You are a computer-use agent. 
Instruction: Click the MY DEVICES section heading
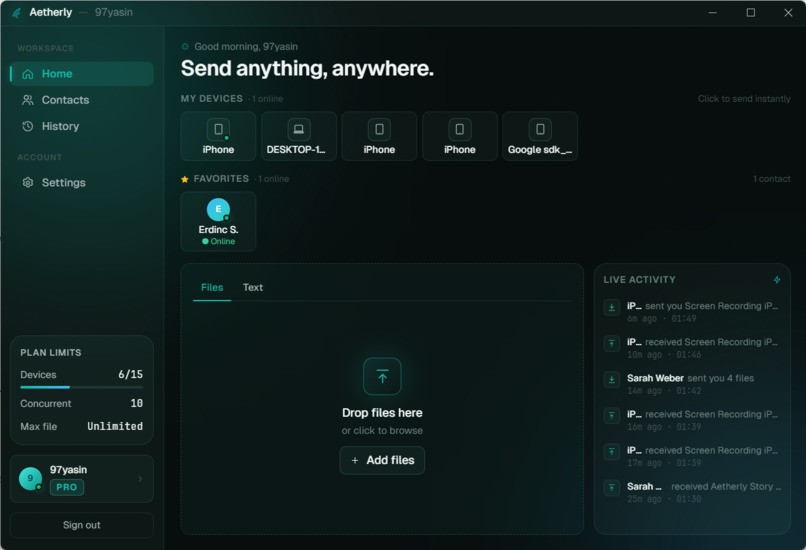212,99
